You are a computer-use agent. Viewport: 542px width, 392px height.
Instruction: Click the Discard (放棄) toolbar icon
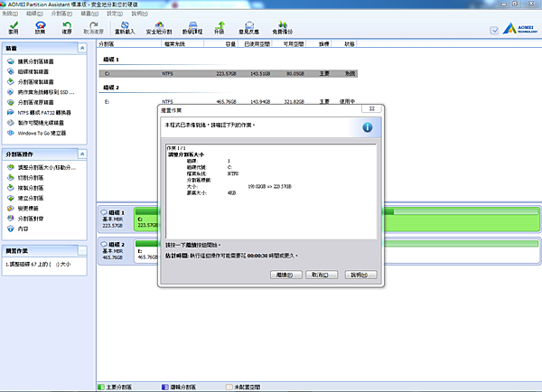tap(40, 28)
